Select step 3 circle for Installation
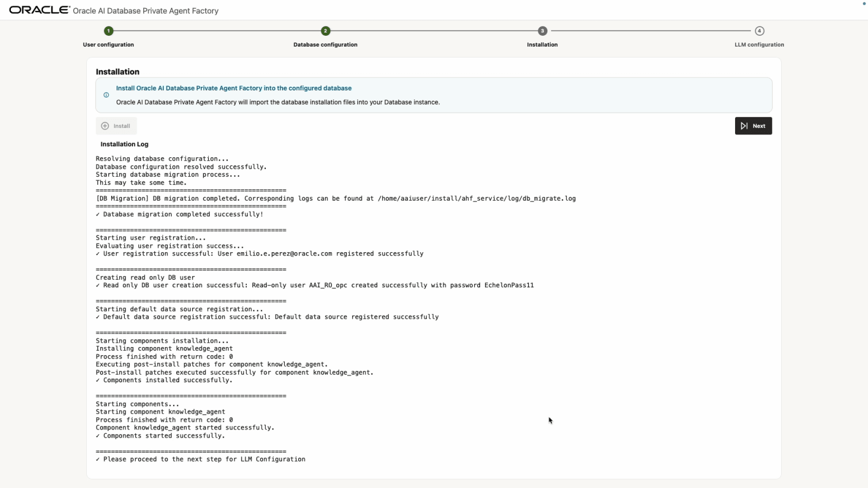 pyautogui.click(x=542, y=31)
